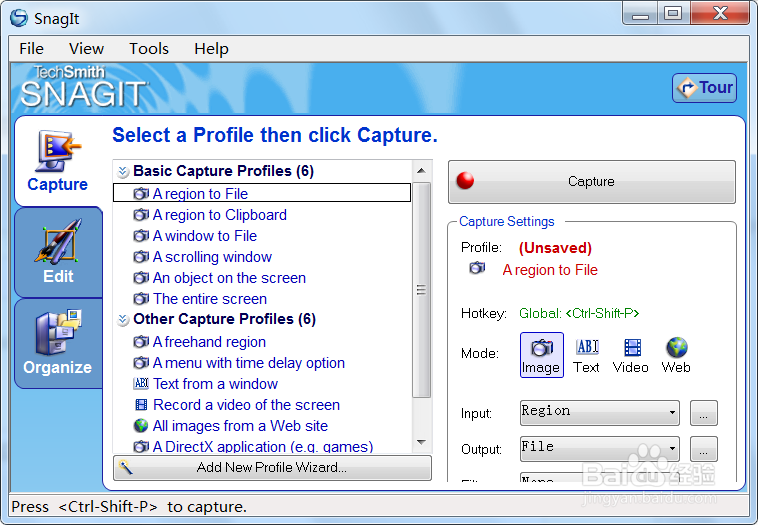Viewport: 758px width, 525px height.
Task: Select Text capture mode
Action: tap(586, 356)
